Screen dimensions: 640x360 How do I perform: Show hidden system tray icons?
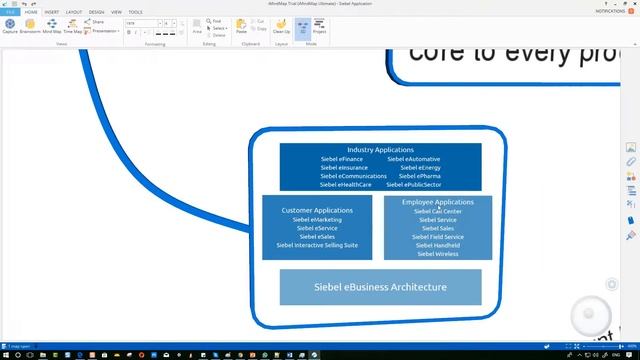(x=579, y=355)
